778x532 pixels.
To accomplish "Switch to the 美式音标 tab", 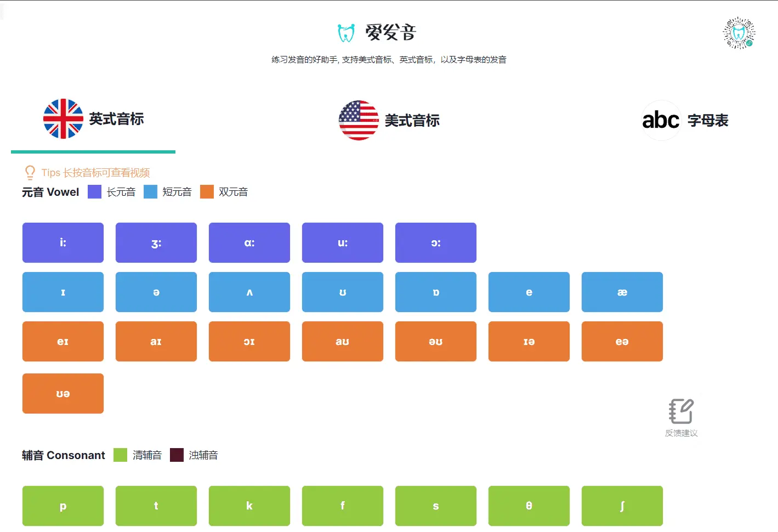I will tap(389, 120).
